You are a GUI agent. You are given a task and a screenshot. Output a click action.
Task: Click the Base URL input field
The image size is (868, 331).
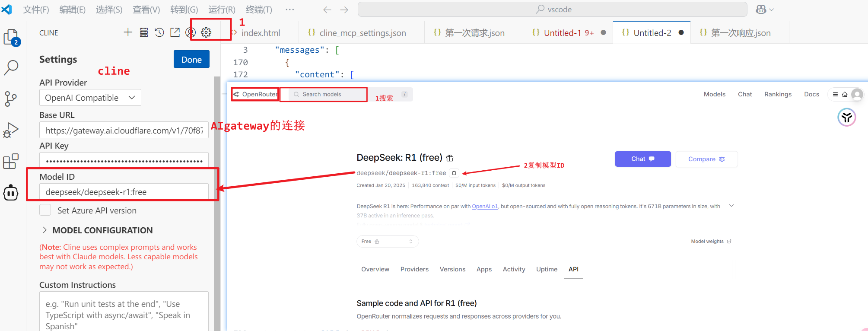pyautogui.click(x=124, y=130)
